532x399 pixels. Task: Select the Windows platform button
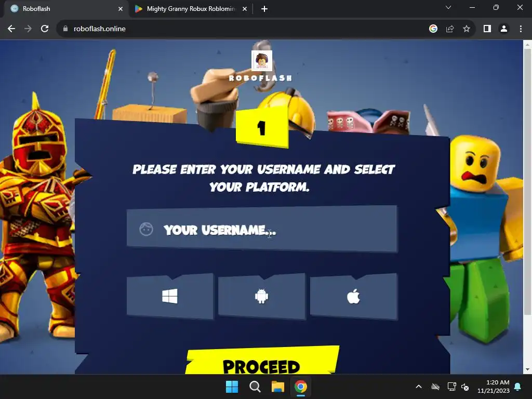click(170, 296)
